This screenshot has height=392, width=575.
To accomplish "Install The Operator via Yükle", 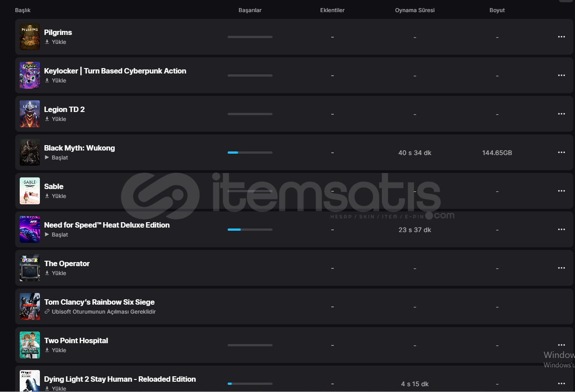I will 55,273.
